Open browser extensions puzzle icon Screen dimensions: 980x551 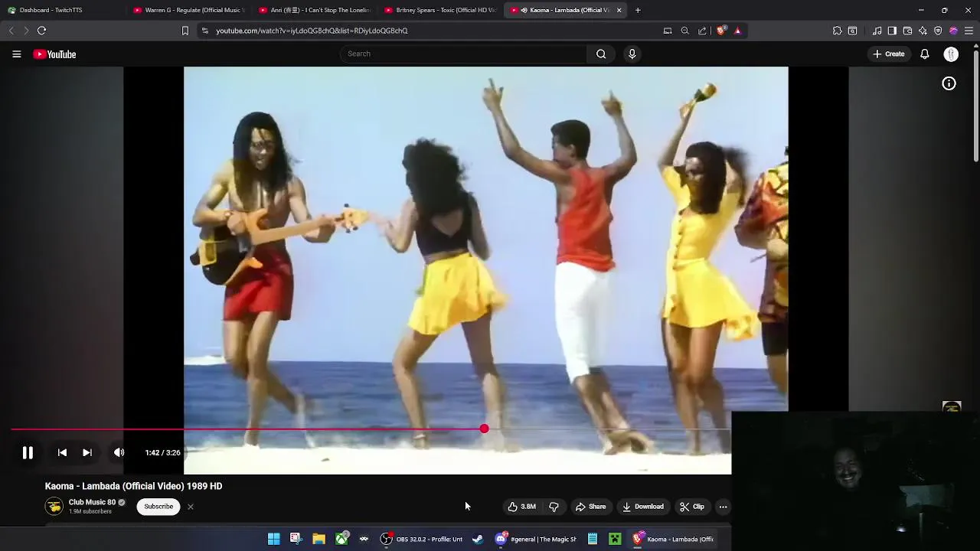[837, 31]
